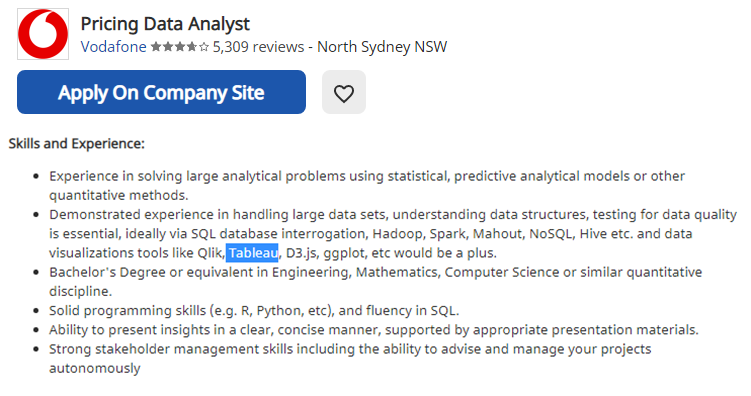The width and height of the screenshot is (751, 396).
Task: Click the Solid programming skills bullet text
Action: (x=254, y=311)
